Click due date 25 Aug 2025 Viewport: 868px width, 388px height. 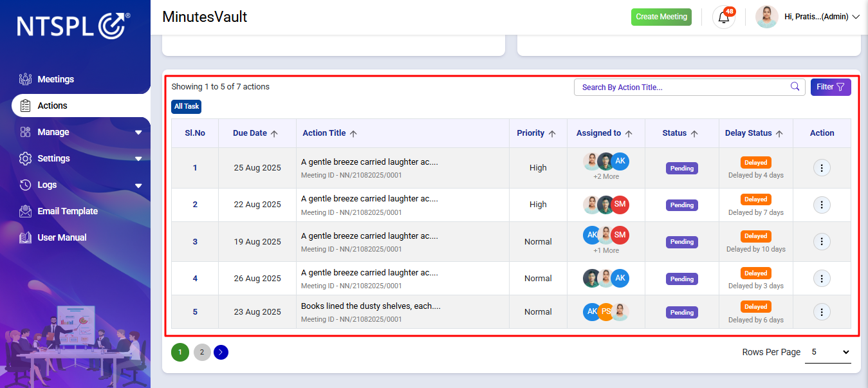(257, 168)
